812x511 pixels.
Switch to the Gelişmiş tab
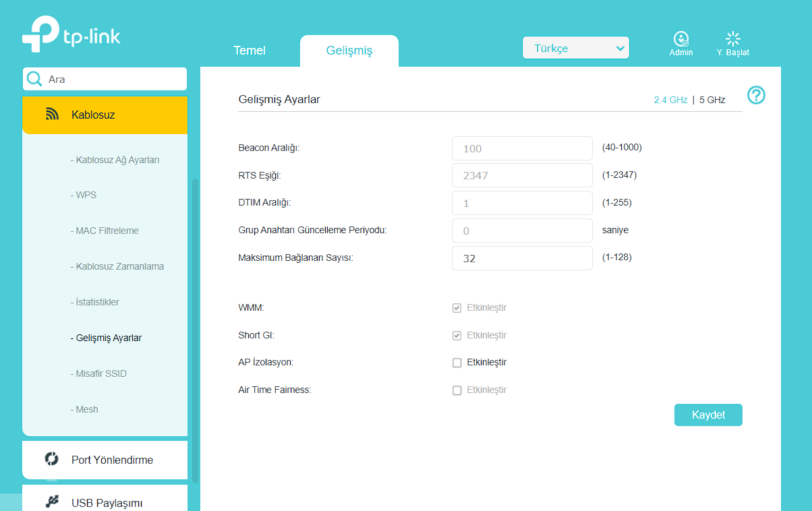coord(349,51)
